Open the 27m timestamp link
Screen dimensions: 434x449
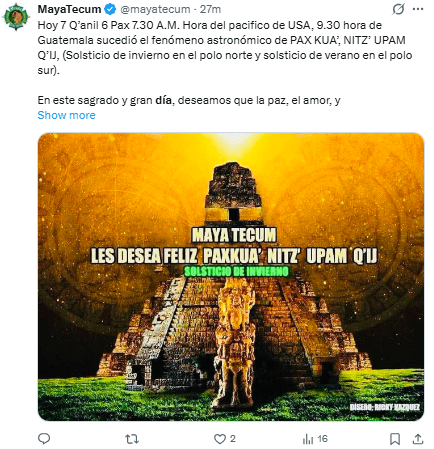[210, 9]
